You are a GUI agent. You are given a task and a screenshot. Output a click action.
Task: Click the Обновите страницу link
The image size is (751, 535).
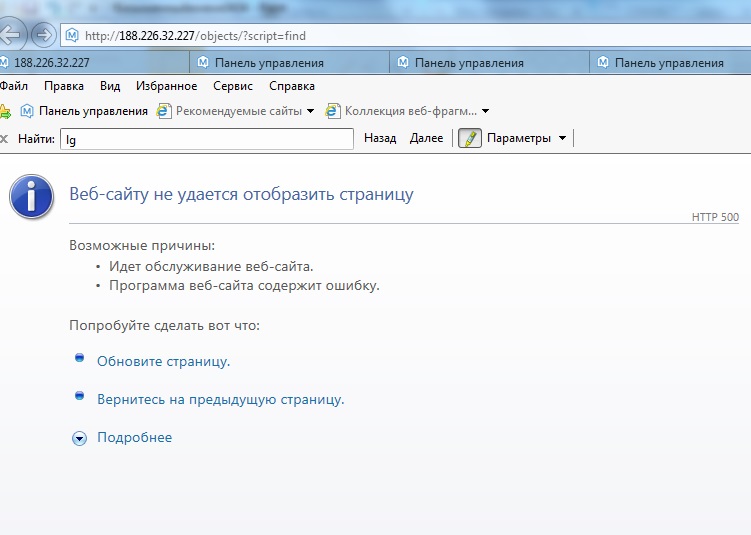163,361
